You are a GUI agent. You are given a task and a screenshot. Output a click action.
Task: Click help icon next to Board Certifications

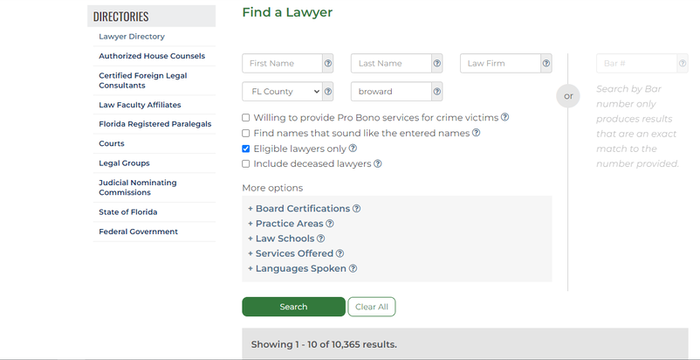[x=356, y=209]
